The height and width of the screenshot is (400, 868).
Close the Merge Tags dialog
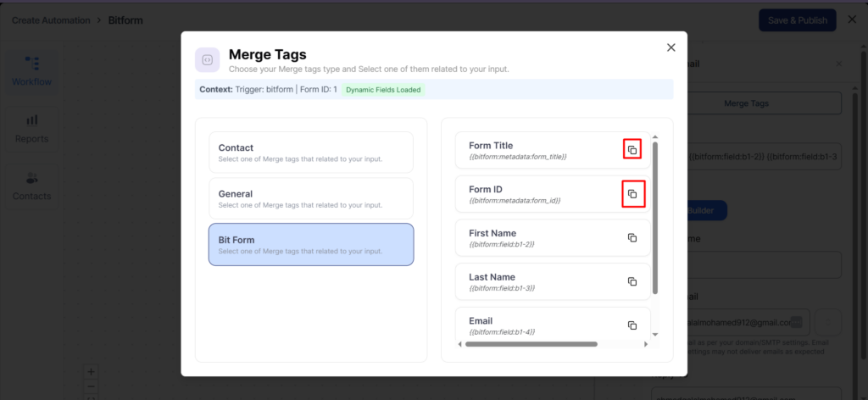click(671, 47)
